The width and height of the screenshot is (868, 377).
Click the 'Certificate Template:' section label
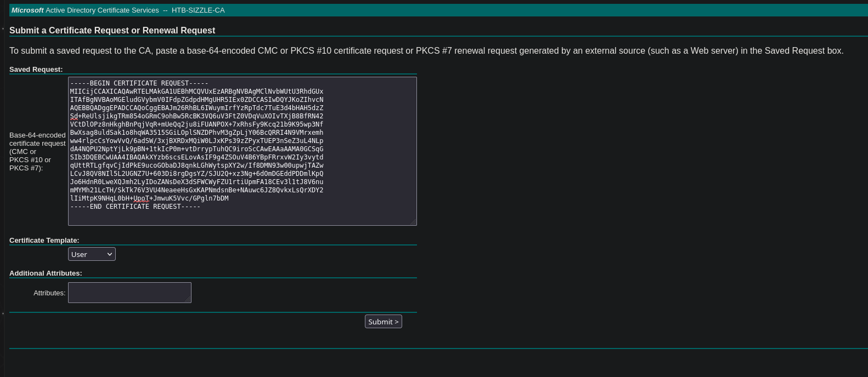44,241
